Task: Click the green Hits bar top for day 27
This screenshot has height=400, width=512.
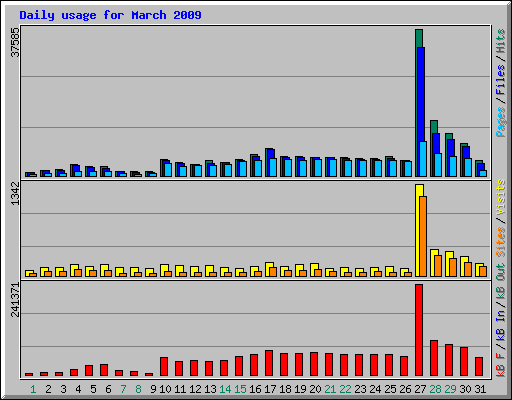Action: 419,38
